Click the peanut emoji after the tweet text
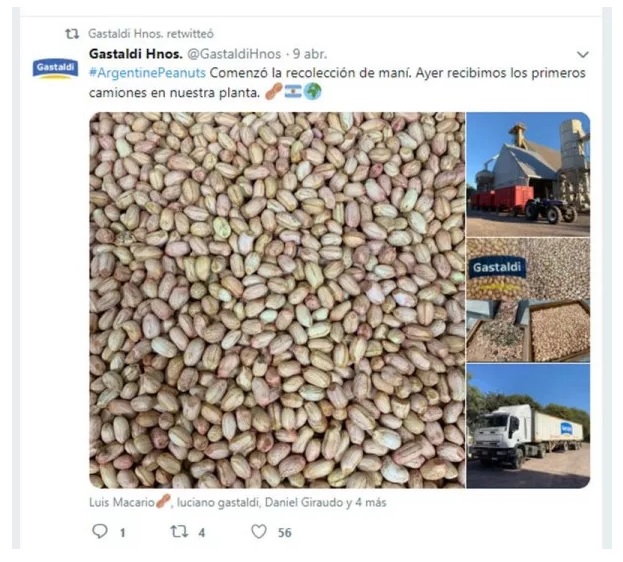623x562 pixels. [x=273, y=92]
